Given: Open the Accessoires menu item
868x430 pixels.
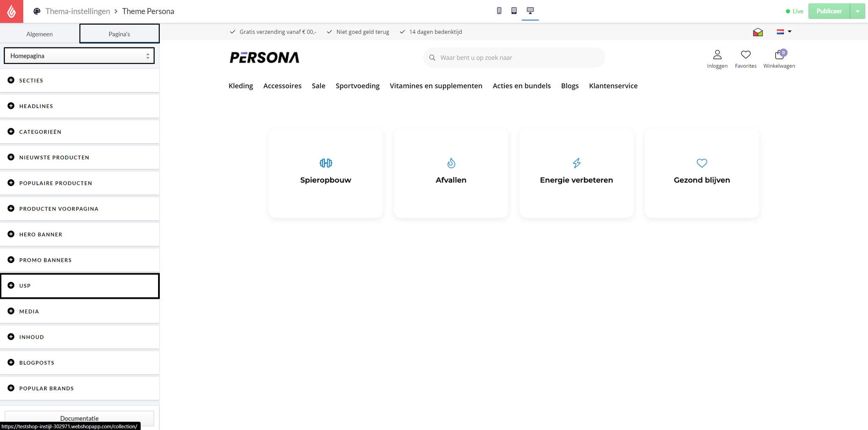Looking at the screenshot, I should click(282, 86).
